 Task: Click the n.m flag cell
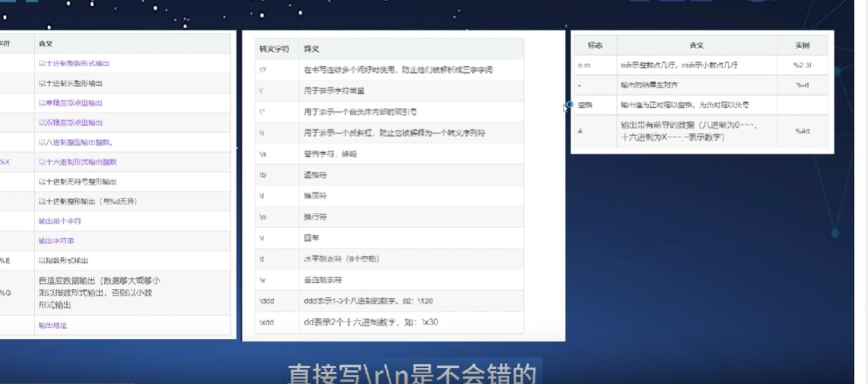[x=595, y=65]
